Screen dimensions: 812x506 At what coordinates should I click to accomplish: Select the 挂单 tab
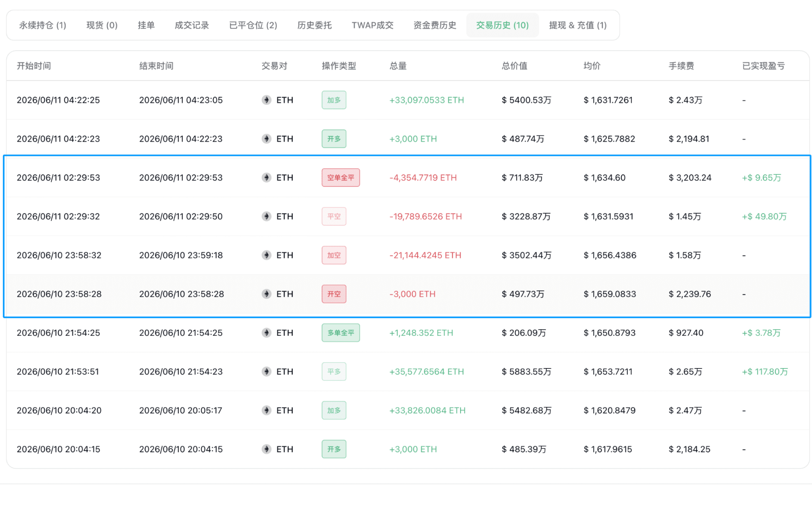click(x=146, y=25)
